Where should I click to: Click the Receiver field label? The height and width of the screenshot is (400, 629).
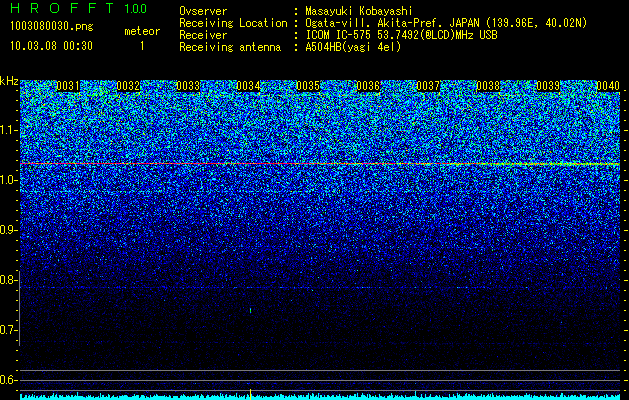point(203,35)
